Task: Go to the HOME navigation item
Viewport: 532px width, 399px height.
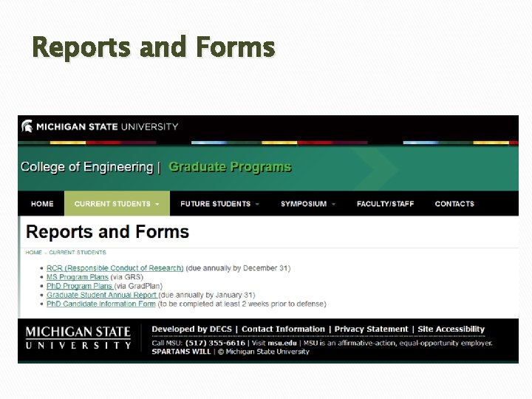Action: coord(42,204)
